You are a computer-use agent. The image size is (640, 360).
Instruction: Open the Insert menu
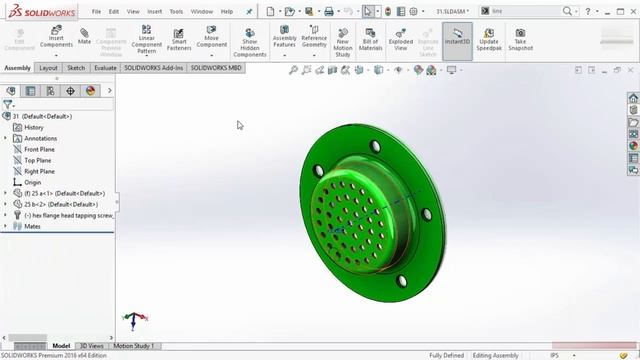(x=155, y=11)
